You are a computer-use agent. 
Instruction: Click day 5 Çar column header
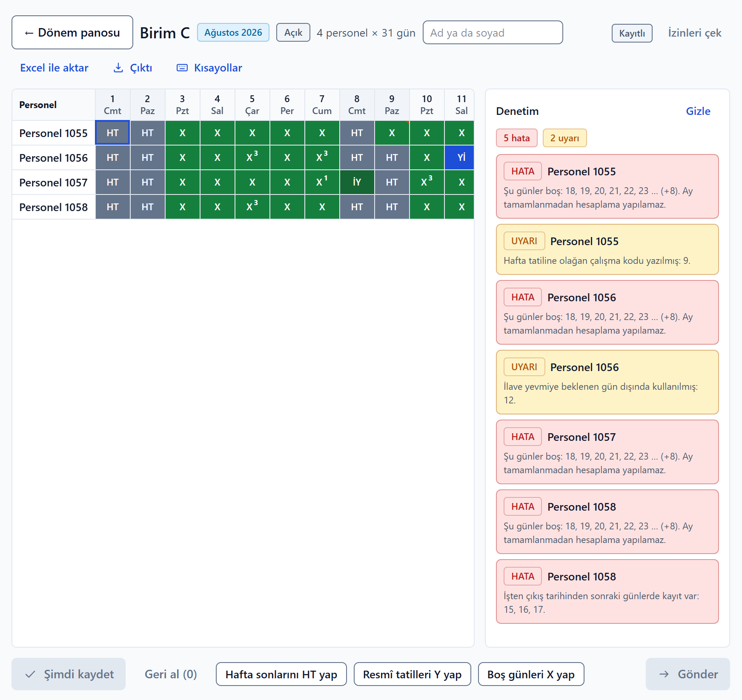point(252,105)
